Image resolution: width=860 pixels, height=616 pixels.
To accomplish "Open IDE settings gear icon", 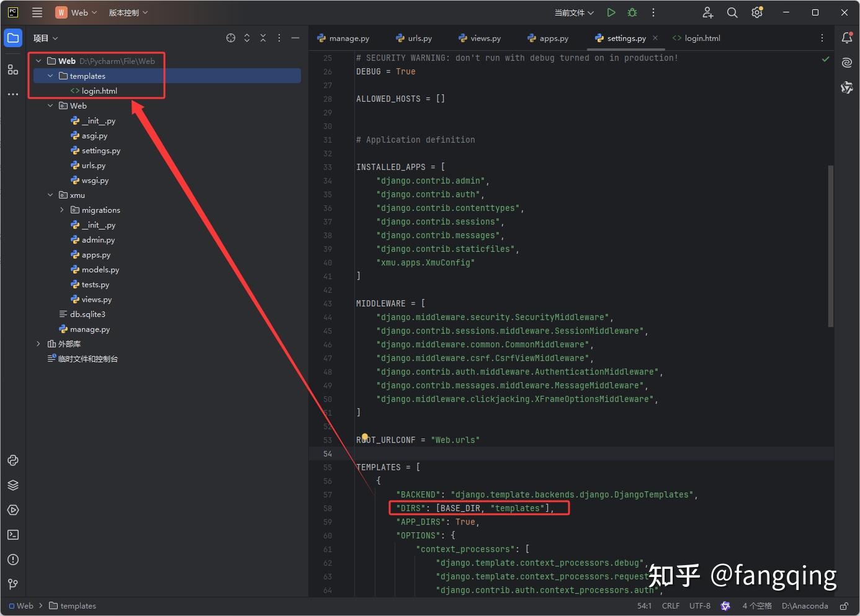I will 757,12.
